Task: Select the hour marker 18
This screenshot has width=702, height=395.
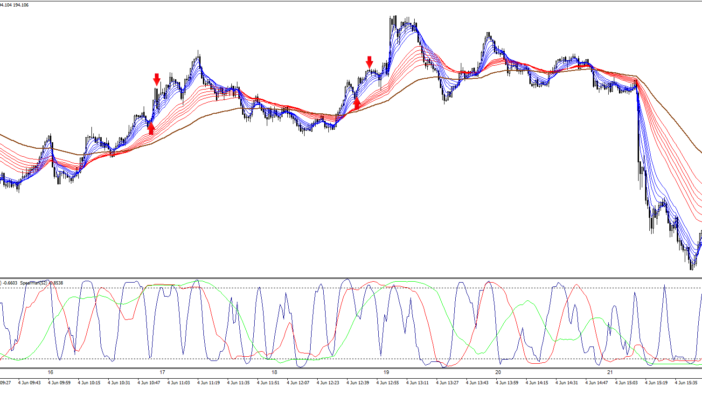Action: point(274,372)
